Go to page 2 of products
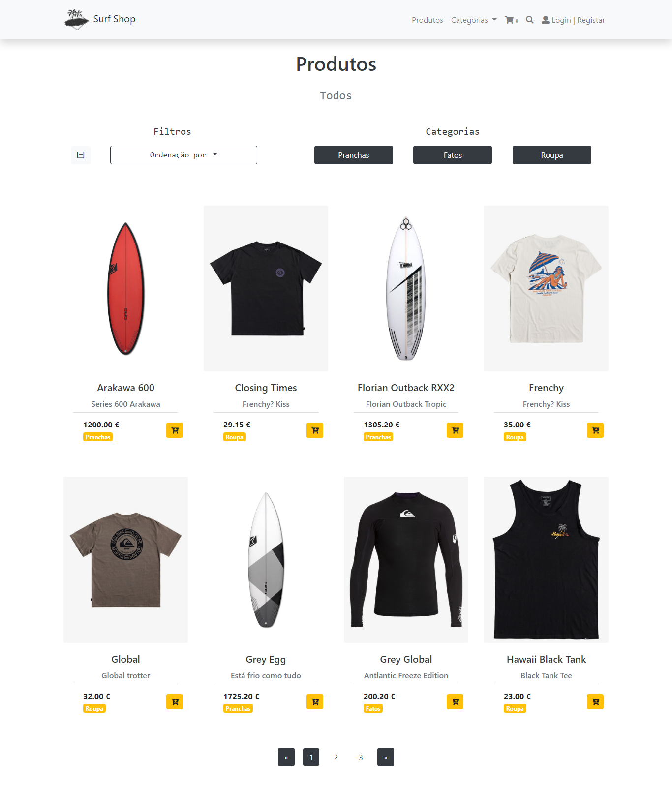Viewport: 672px width, 790px height. coord(336,757)
